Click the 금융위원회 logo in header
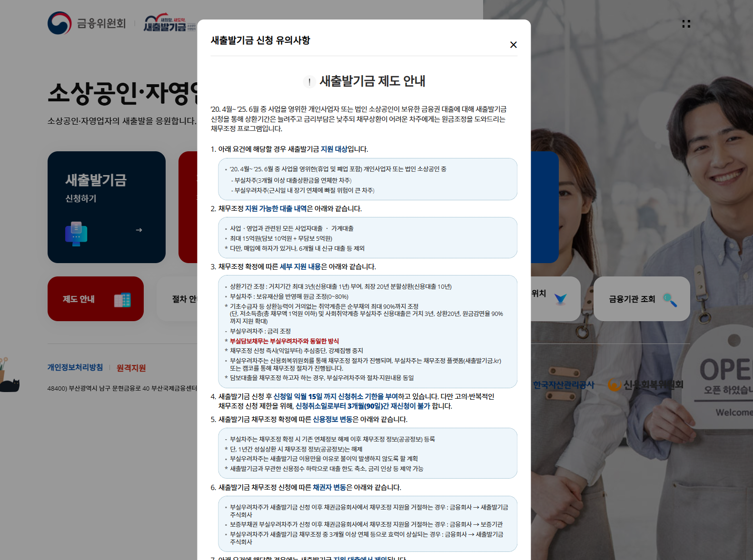The height and width of the screenshot is (560, 753). coord(87,23)
